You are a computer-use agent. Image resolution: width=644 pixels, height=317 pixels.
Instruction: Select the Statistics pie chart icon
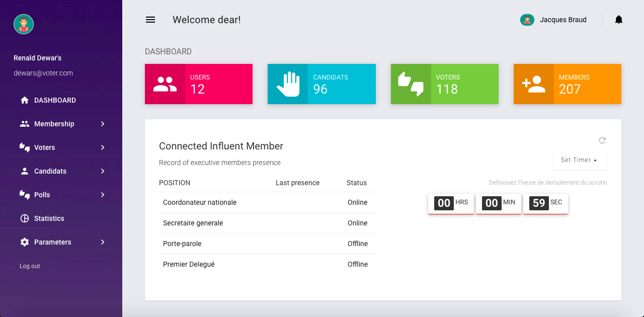point(24,218)
